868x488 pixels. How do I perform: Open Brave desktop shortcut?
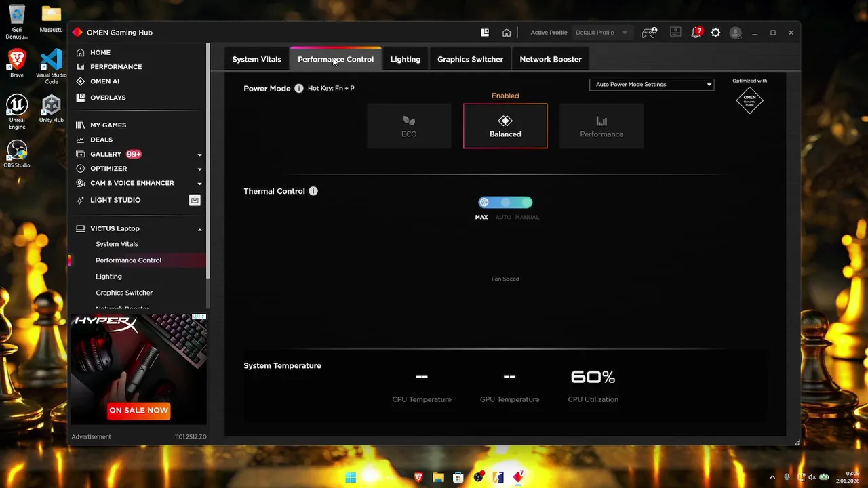(x=17, y=63)
